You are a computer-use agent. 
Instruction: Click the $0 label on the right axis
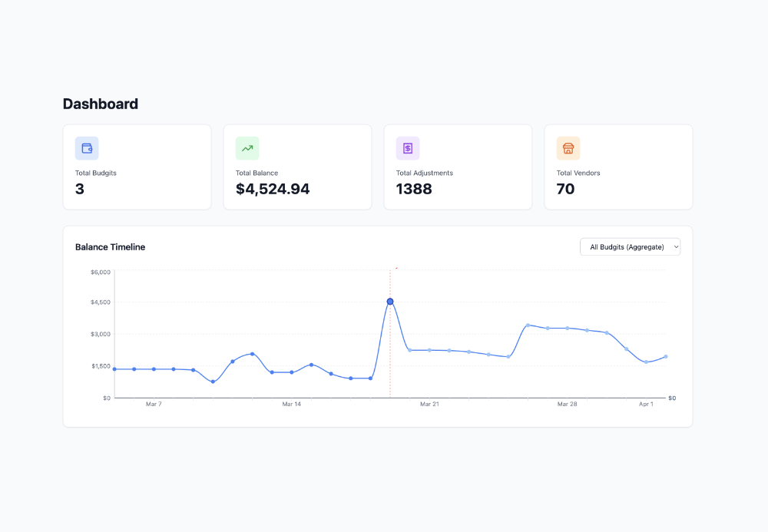[x=671, y=398]
